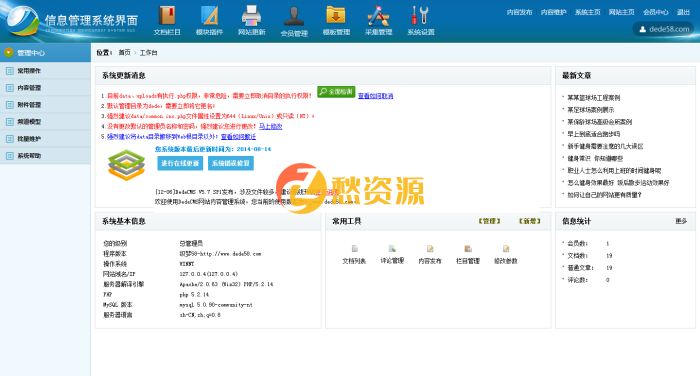Click the 修改参数 tool icon
This screenshot has height=376, width=700.
pos(506,249)
